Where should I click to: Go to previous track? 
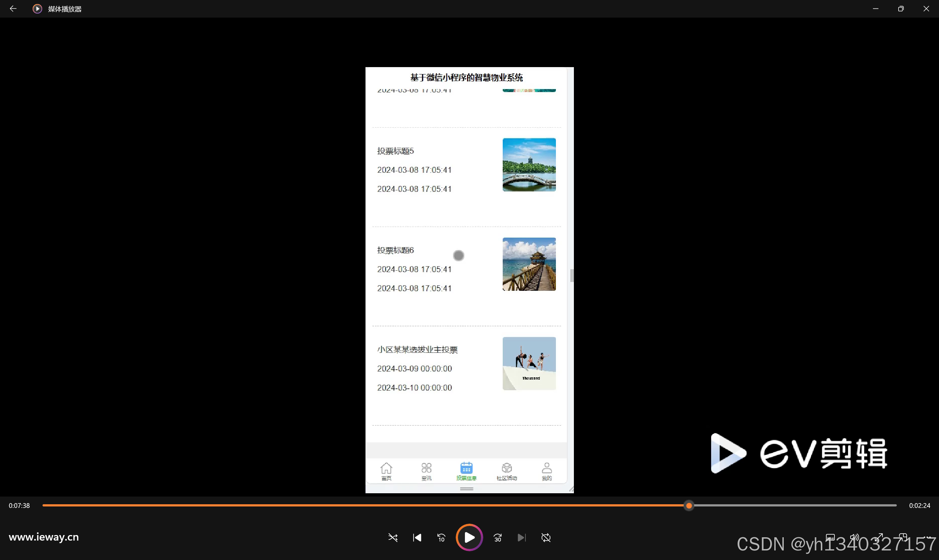[x=417, y=538]
